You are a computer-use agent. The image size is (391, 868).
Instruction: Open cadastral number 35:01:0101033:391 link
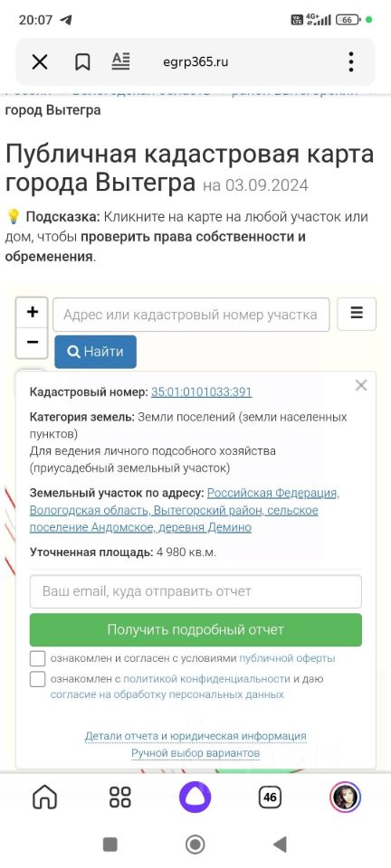pos(202,392)
